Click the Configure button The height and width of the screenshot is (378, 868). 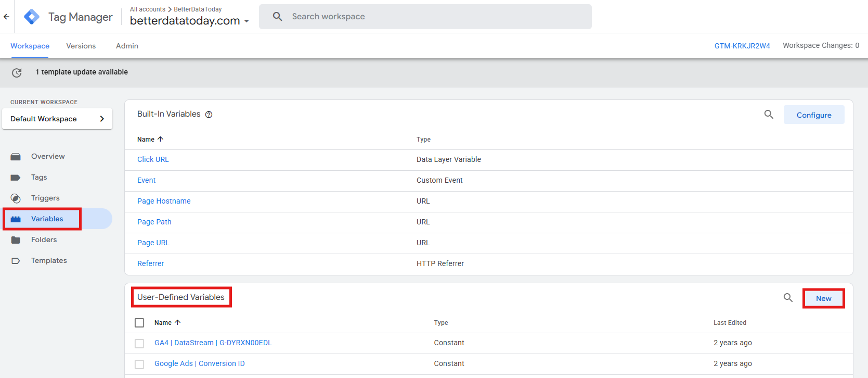point(814,115)
